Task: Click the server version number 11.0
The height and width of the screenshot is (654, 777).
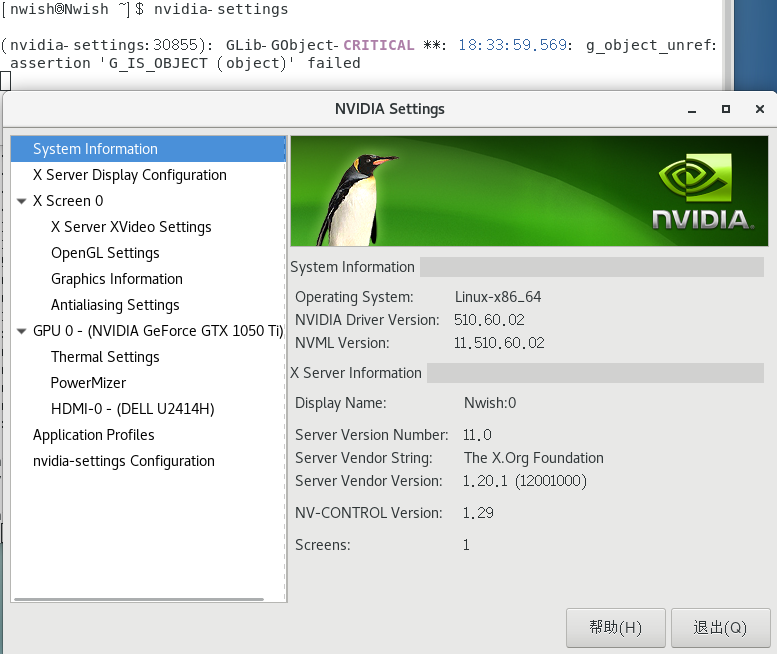Action: pos(477,435)
